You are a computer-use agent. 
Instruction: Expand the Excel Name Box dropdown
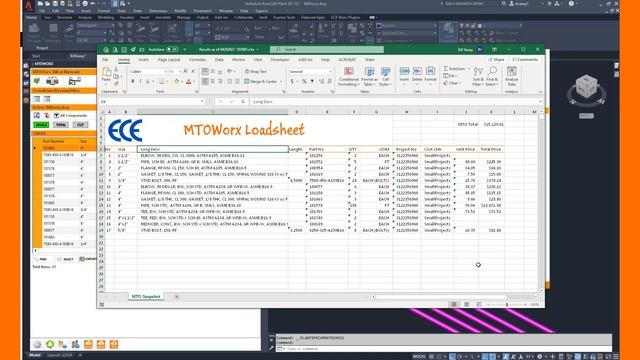pyautogui.click(x=202, y=102)
